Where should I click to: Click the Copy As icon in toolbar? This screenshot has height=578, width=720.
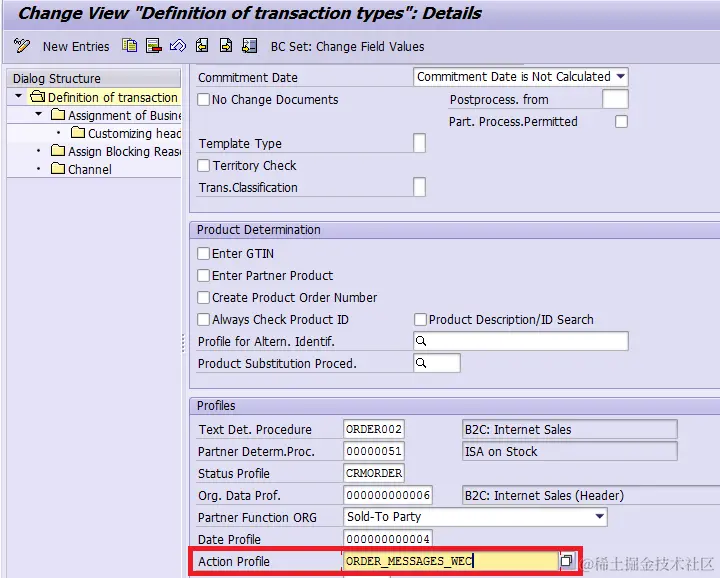(x=129, y=45)
